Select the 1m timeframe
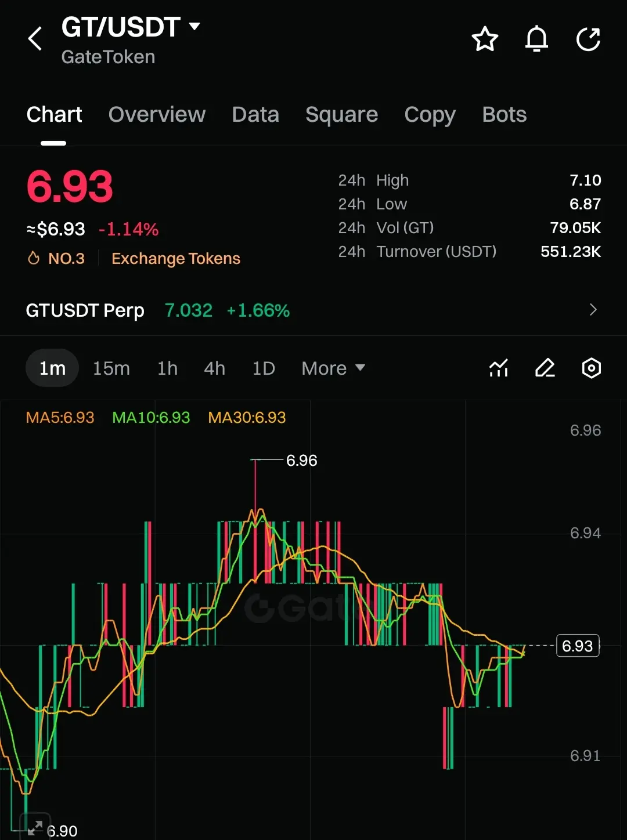 point(52,368)
